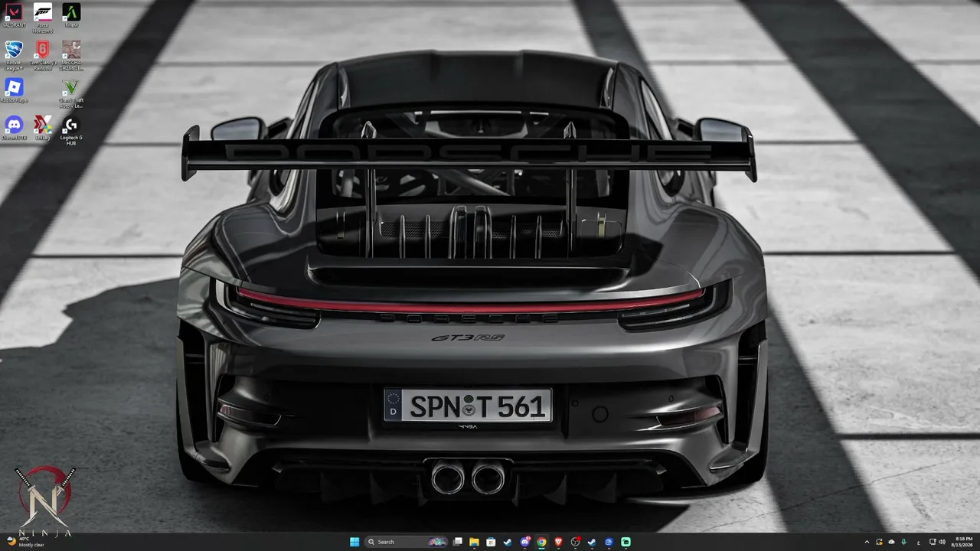
Task: Open the weather widget showing Mostly clear
Action: pyautogui.click(x=26, y=542)
